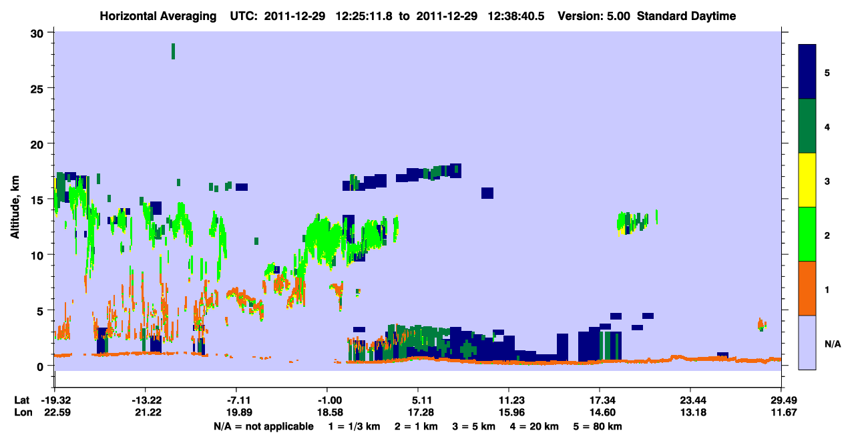This screenshot has height=445, width=868.
Task: Click the 'Lat' axis row label
Action: (21, 400)
